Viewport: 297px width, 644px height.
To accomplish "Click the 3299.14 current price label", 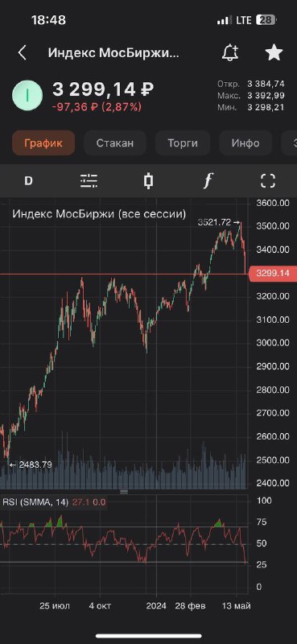I will click(x=273, y=274).
